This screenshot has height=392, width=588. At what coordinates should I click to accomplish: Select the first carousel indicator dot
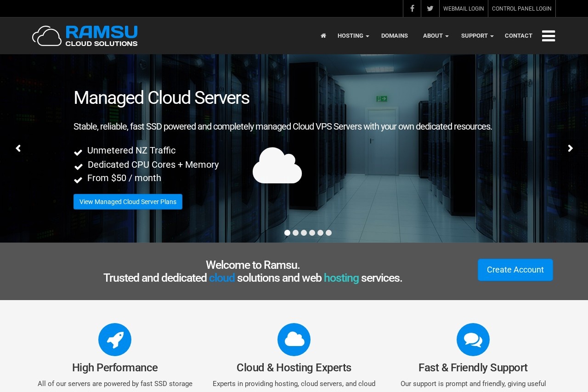(287, 233)
